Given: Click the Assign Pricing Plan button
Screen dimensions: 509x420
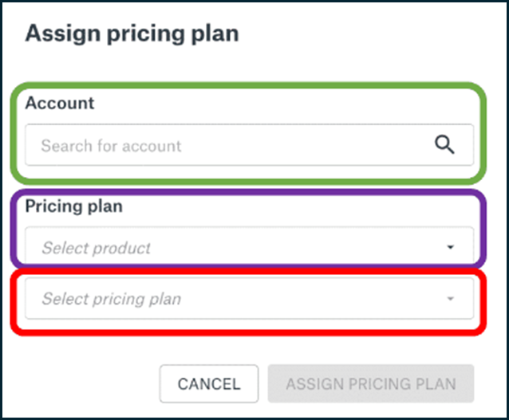Looking at the screenshot, I should click(x=371, y=383).
